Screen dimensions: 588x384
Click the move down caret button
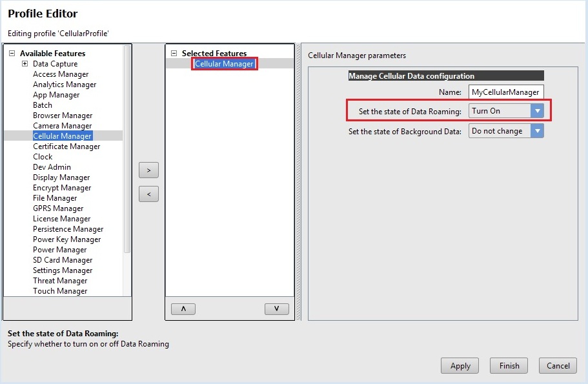pos(276,309)
